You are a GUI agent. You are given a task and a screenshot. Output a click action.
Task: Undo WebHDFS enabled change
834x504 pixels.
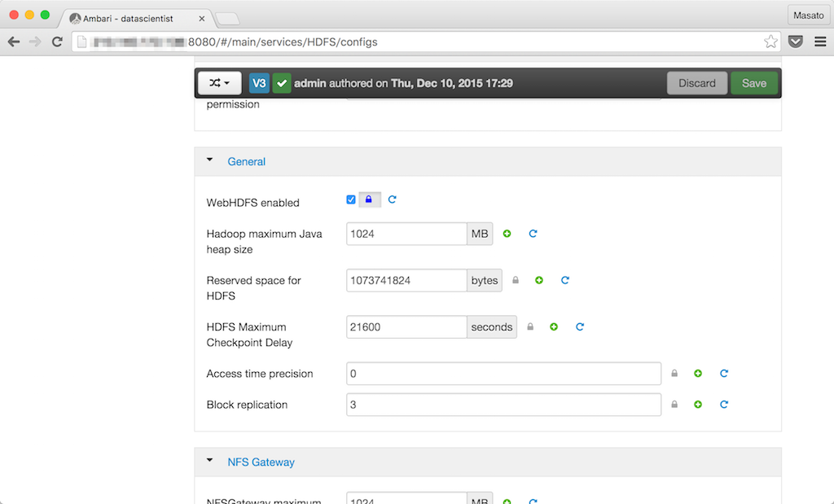(x=392, y=199)
